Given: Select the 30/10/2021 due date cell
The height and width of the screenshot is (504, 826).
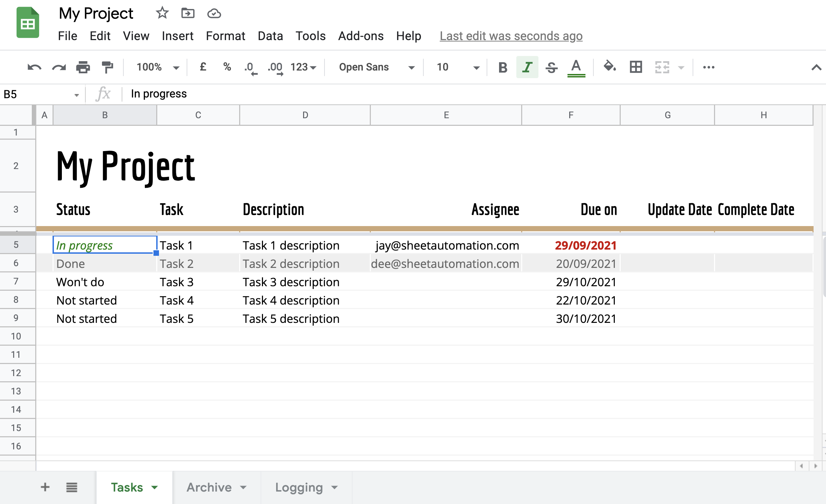Looking at the screenshot, I should click(x=571, y=318).
